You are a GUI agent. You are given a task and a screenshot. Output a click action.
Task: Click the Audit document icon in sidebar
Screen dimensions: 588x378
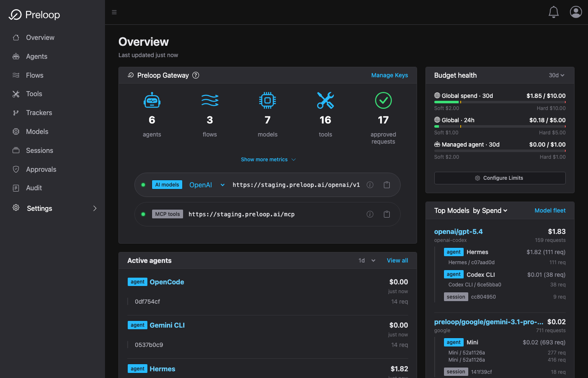16,188
